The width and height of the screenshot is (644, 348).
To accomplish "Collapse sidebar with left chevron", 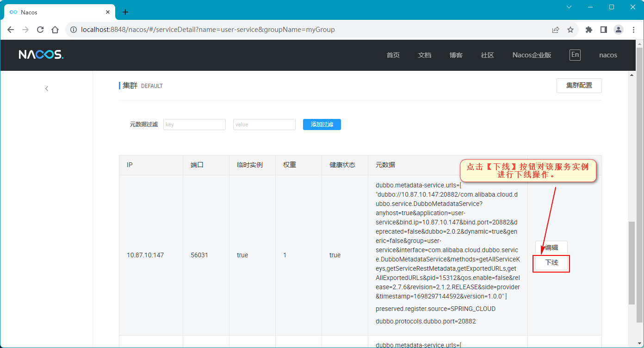I will (47, 88).
